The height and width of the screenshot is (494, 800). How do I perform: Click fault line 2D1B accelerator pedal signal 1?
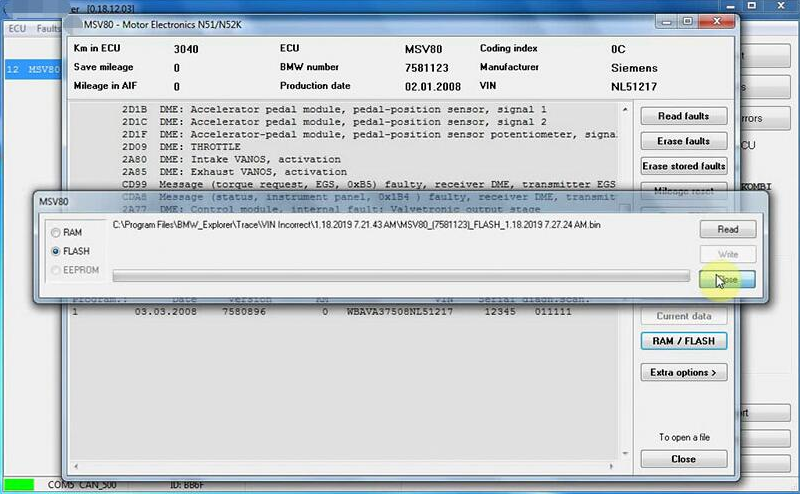334,109
